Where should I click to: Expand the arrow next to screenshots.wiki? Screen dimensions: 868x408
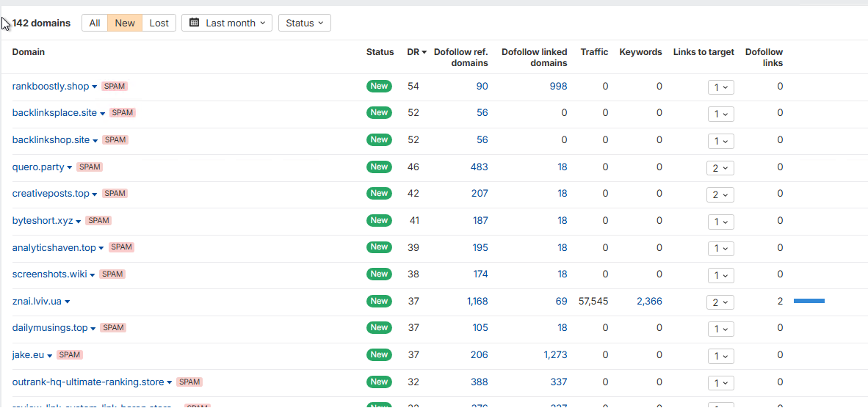[93, 274]
